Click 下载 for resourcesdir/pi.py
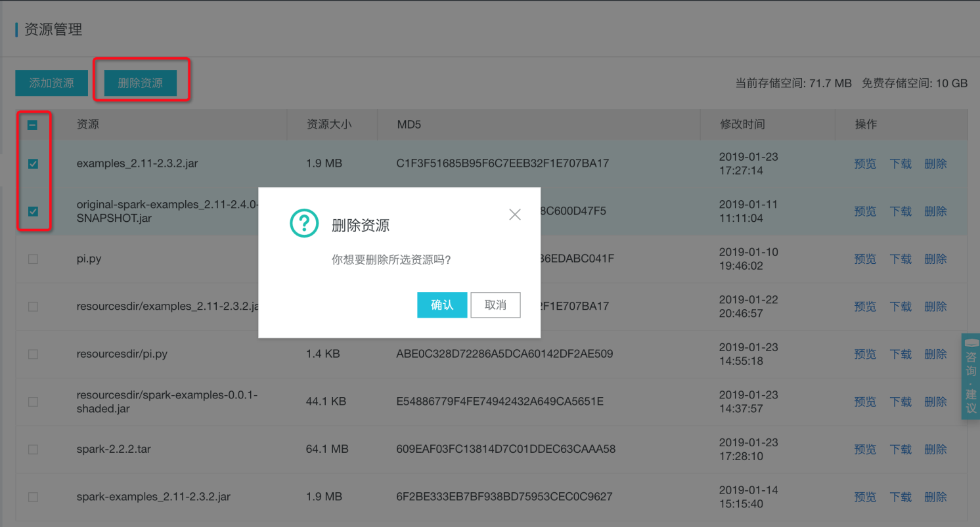 point(901,354)
